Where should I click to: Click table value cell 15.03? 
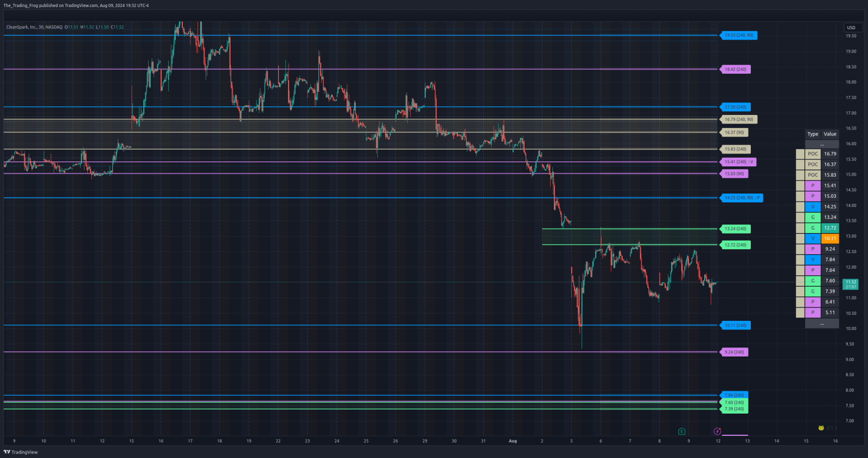(x=830, y=196)
